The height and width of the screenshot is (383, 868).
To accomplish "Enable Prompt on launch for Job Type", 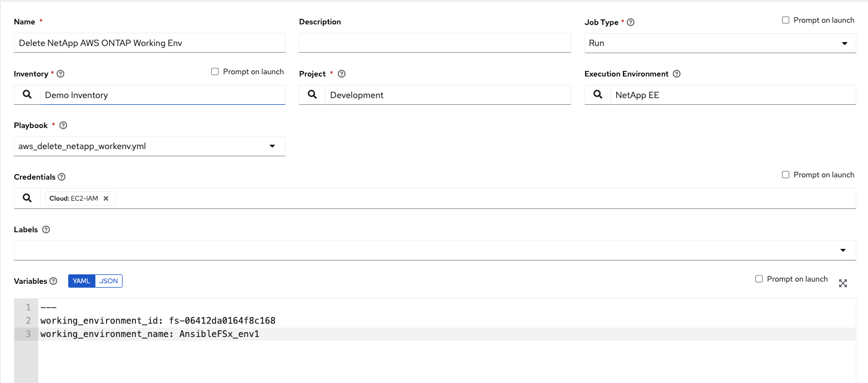I will click(x=785, y=20).
